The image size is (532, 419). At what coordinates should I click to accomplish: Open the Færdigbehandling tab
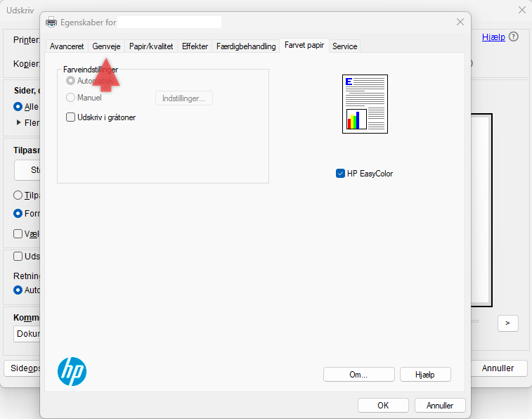pos(246,46)
